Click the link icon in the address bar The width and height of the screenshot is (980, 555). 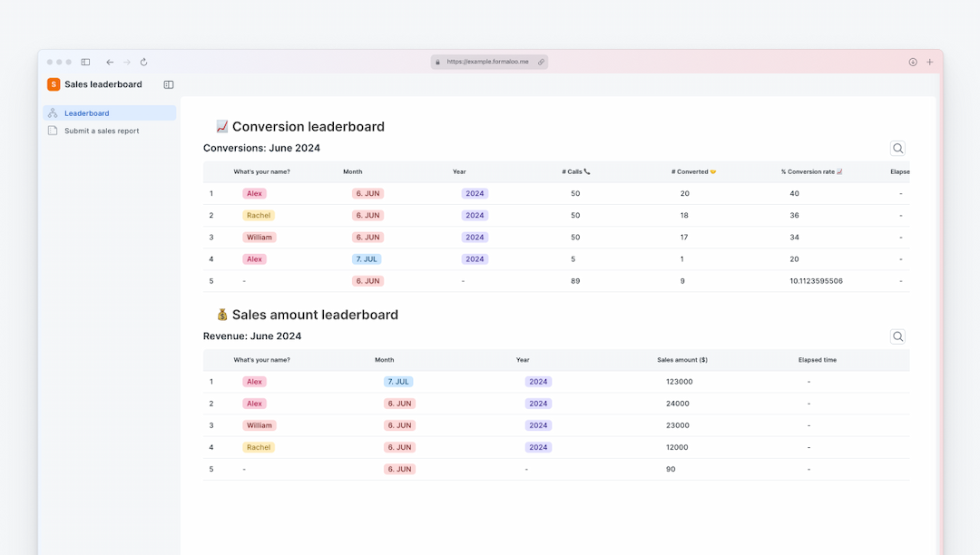[x=541, y=62]
